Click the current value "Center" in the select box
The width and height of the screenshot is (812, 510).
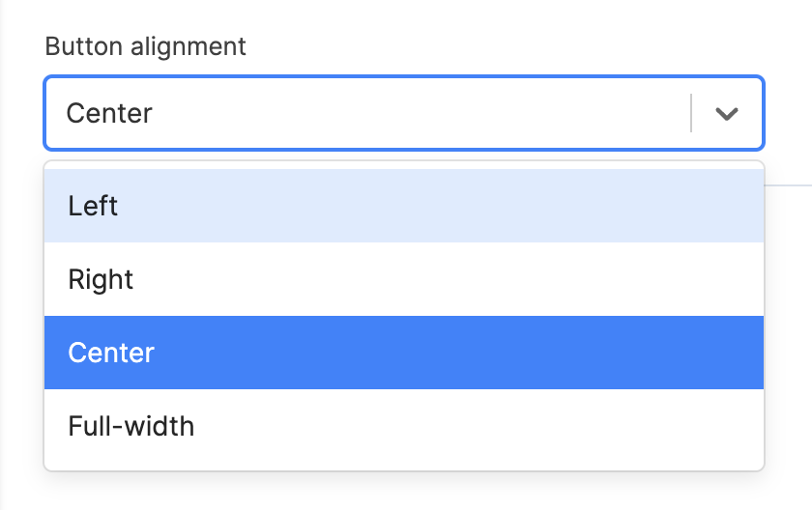point(110,114)
